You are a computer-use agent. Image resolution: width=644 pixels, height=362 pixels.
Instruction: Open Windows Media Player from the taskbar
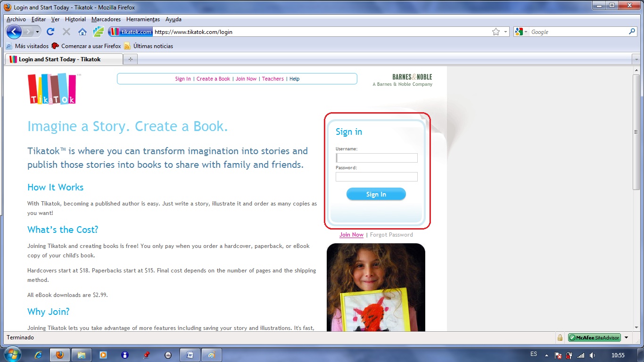[103, 354]
